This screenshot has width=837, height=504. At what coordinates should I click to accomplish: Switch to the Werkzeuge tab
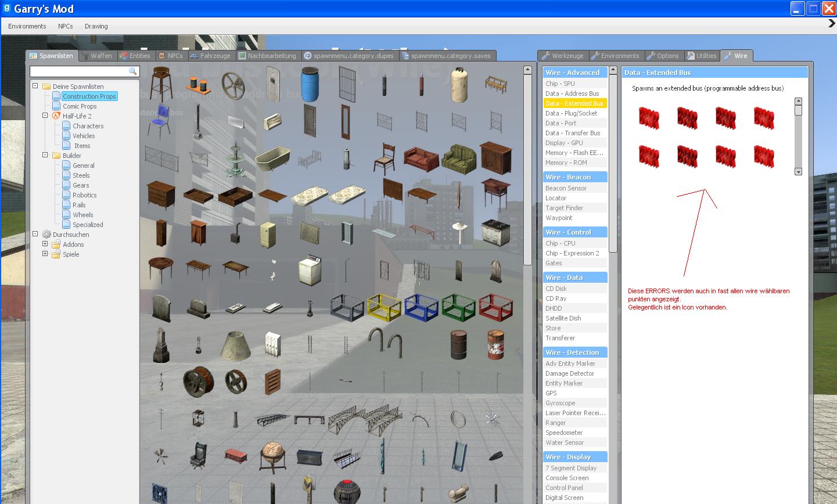tap(562, 56)
